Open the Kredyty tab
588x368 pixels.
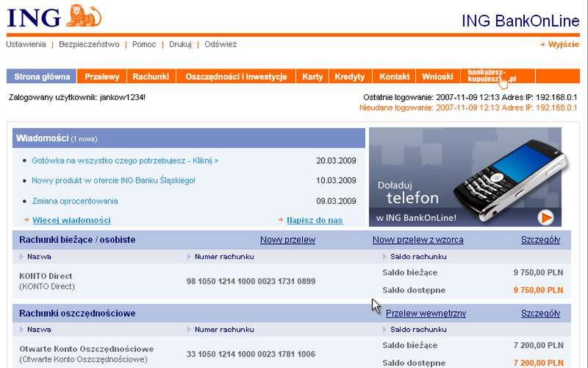coord(350,77)
